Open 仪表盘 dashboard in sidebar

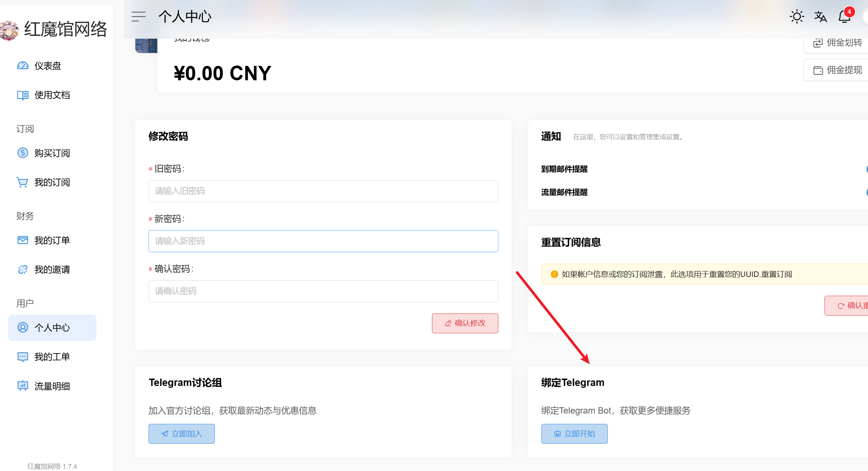48,66
